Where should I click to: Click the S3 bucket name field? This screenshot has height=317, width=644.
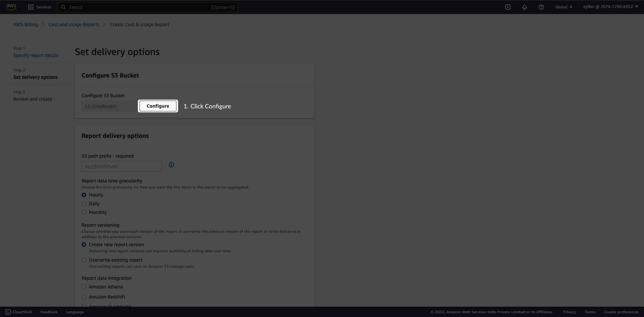coord(109,106)
